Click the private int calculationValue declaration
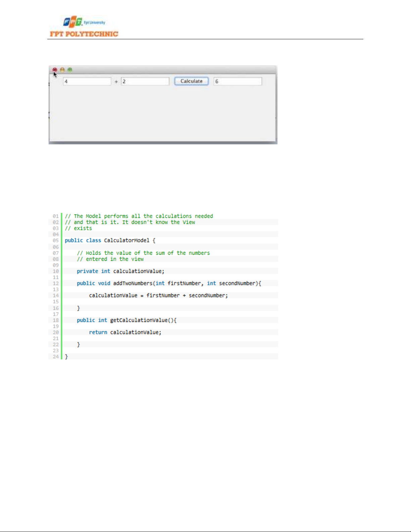This screenshot has height=532, width=411. tap(120, 271)
